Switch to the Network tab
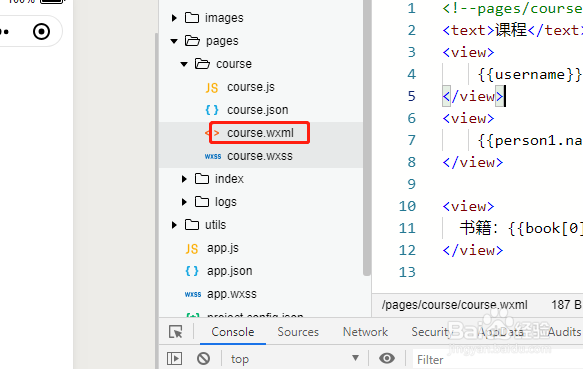 click(x=365, y=332)
